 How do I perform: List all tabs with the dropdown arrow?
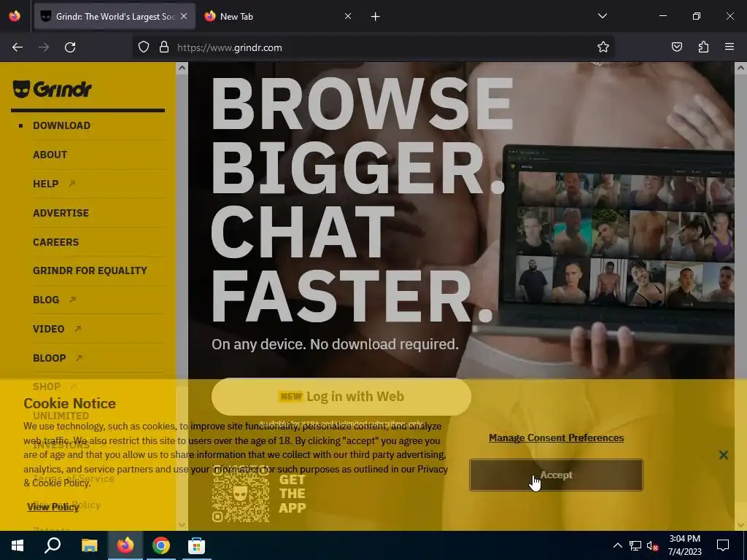602,16
